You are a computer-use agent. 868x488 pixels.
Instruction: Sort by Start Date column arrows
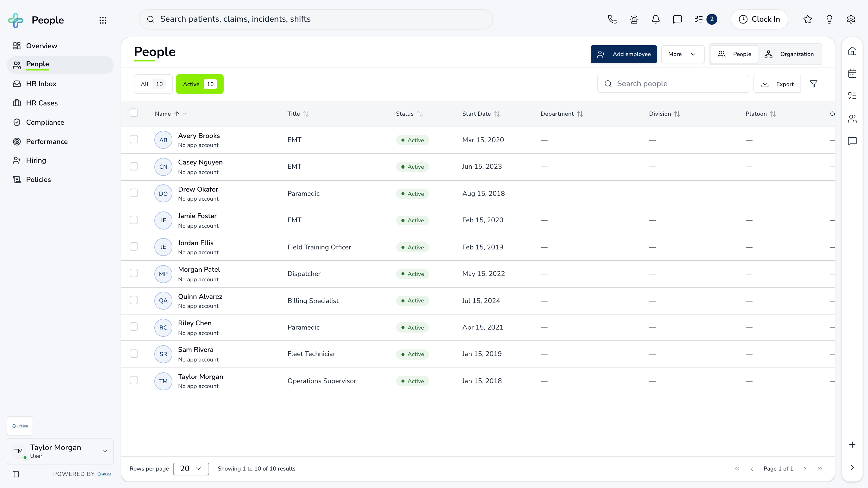497,114
